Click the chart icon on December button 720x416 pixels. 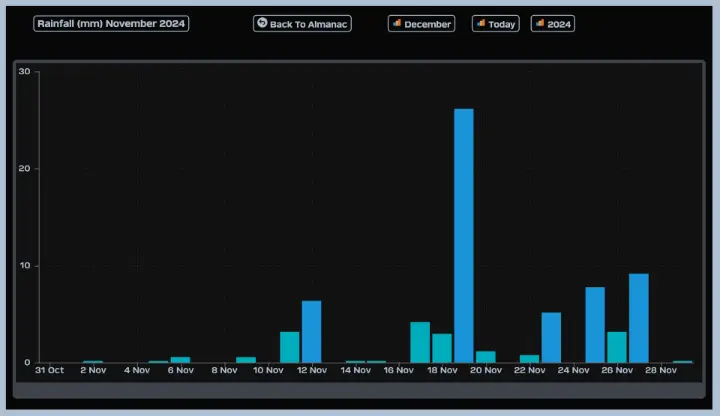click(397, 23)
